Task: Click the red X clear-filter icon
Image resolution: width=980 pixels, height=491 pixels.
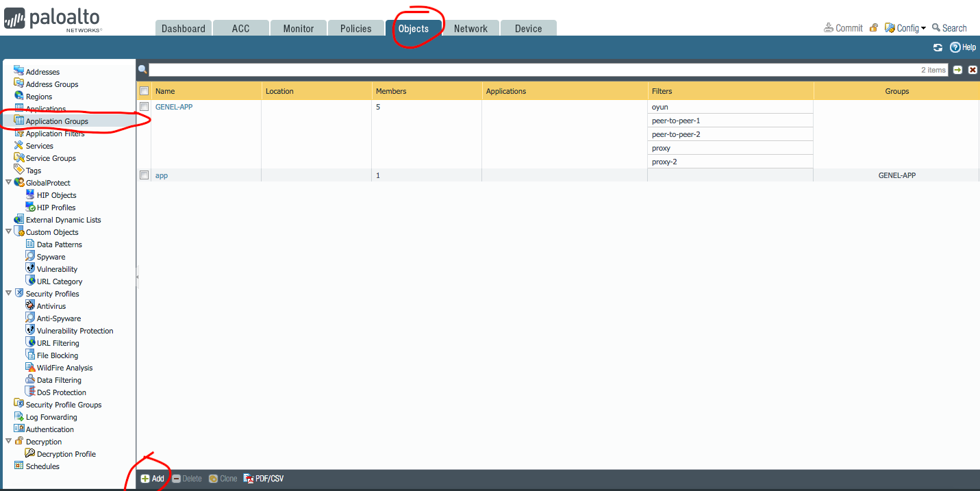Action: click(972, 70)
